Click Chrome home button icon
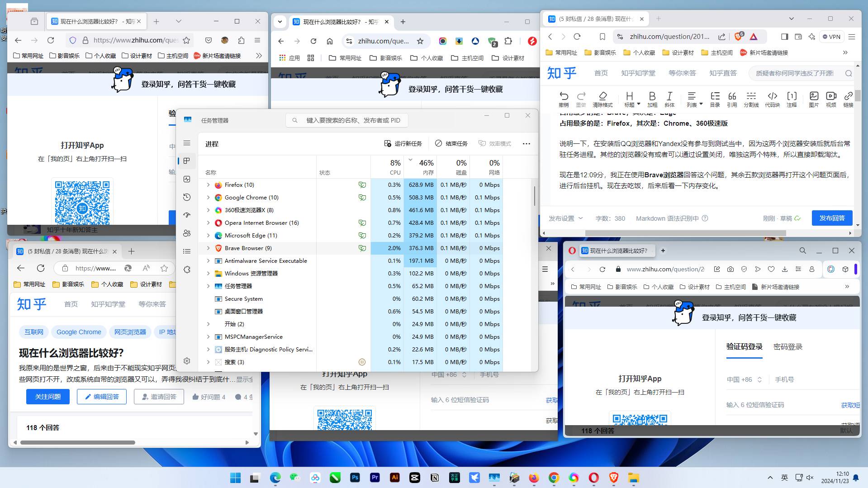The width and height of the screenshot is (868, 488). [330, 41]
